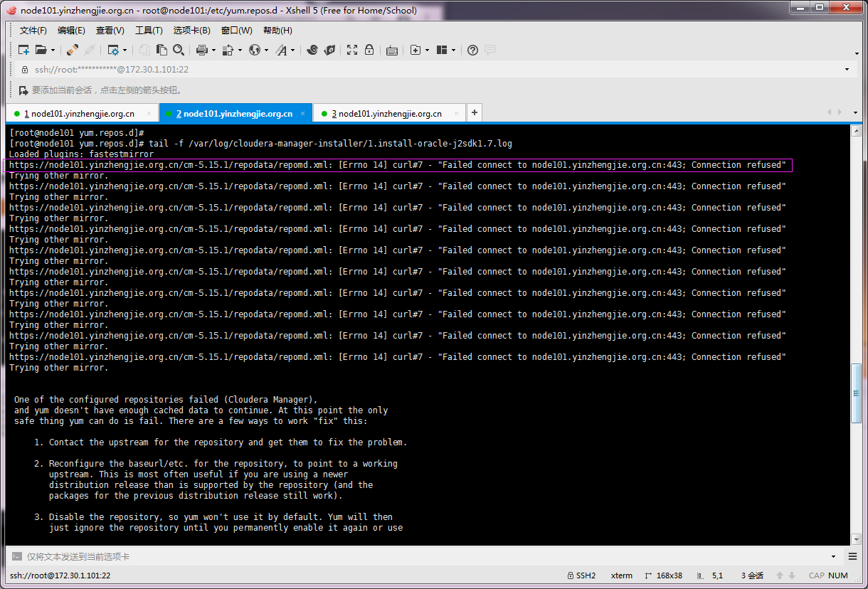Toggle full screen mode icon
Image resolution: width=868 pixels, height=589 pixels.
pos(352,50)
